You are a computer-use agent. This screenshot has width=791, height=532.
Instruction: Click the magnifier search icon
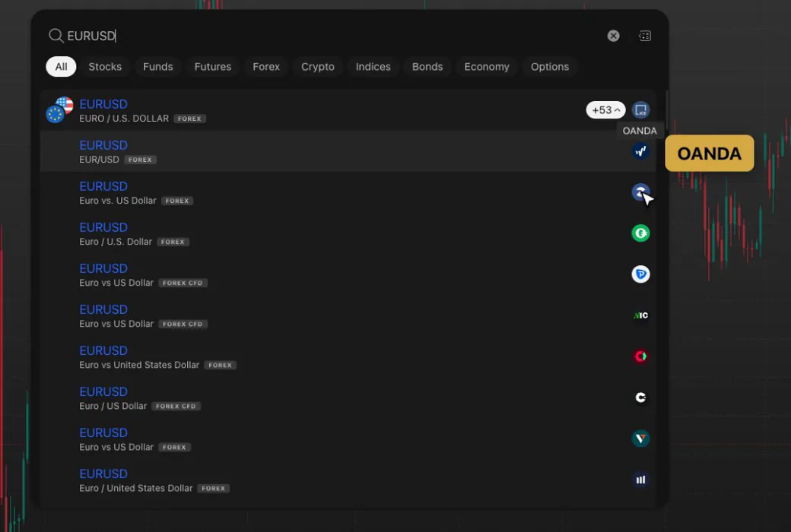click(56, 36)
